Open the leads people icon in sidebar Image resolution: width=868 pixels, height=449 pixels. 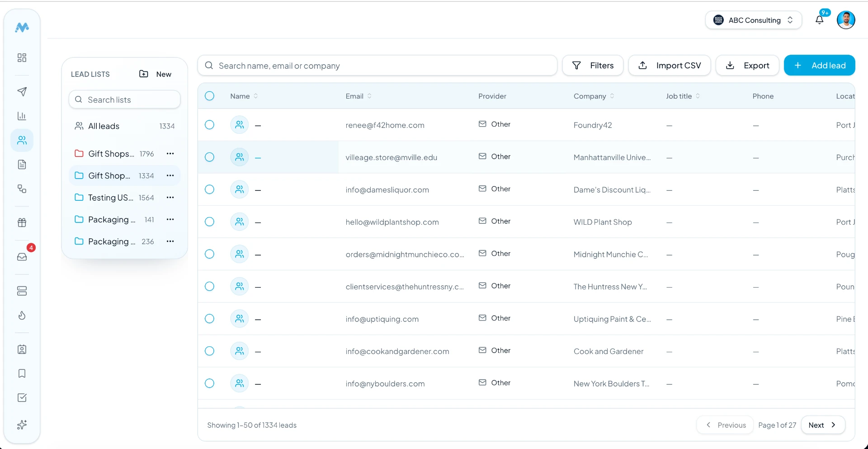pos(22,140)
